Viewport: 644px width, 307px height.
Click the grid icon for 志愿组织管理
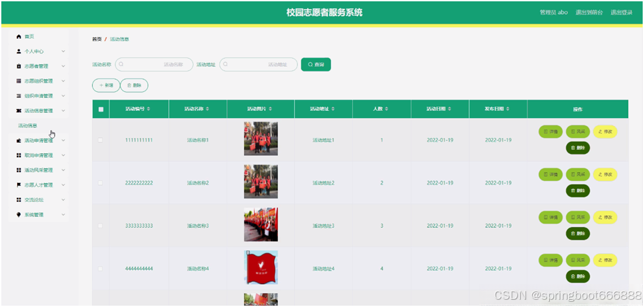pyautogui.click(x=18, y=81)
